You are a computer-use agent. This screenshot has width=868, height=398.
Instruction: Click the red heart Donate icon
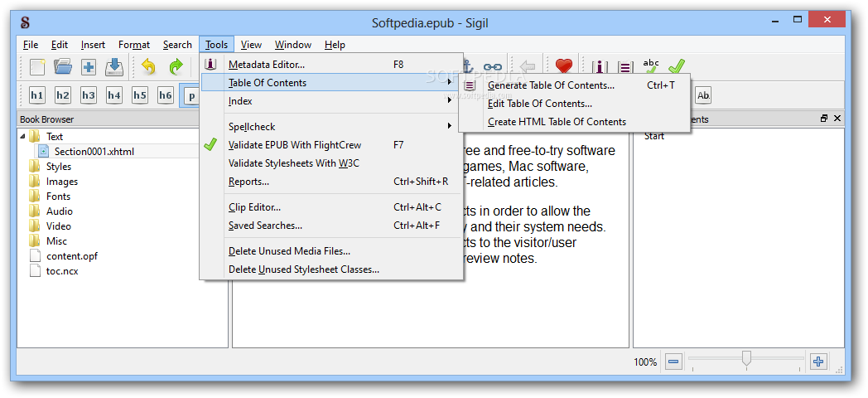(563, 66)
